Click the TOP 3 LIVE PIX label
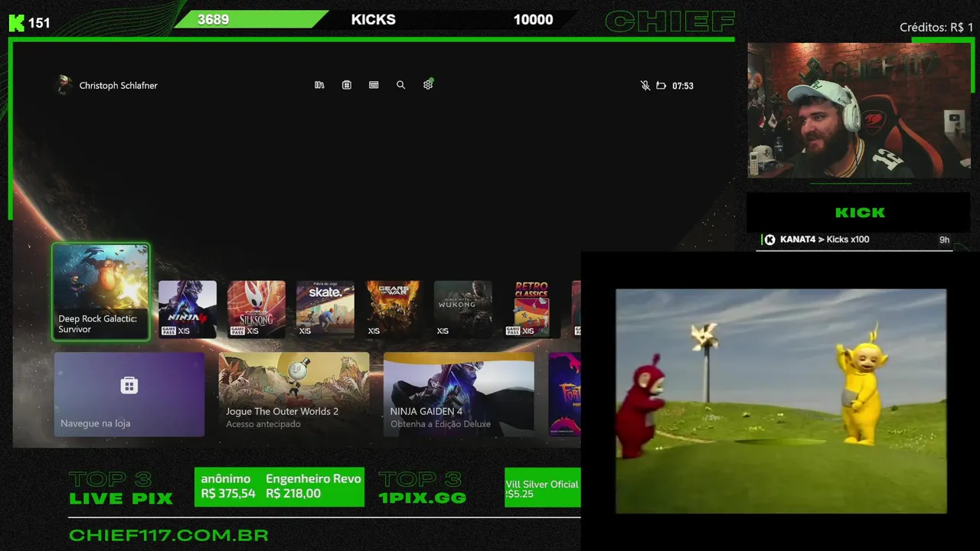The width and height of the screenshot is (980, 551). click(x=121, y=488)
